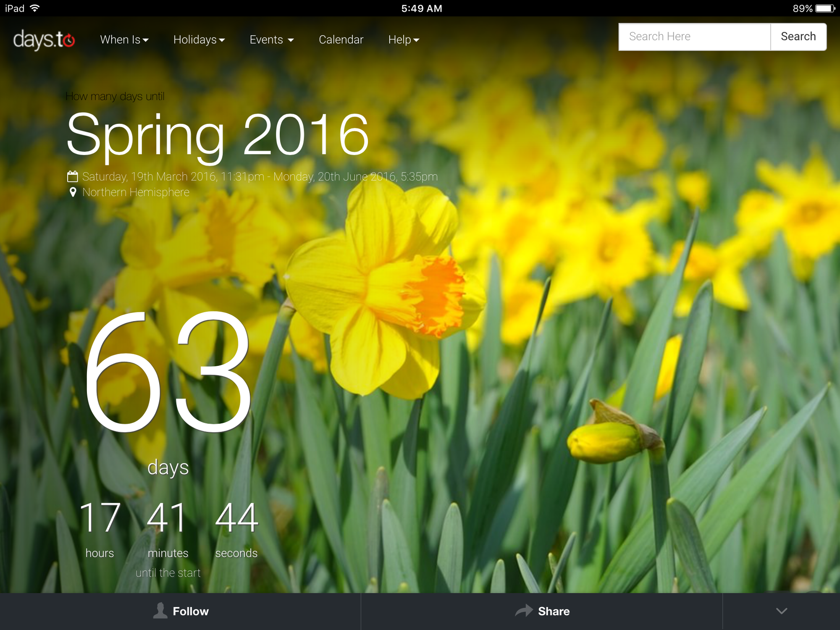Expand the Events dropdown
Screen dimensions: 840x630
tap(271, 40)
